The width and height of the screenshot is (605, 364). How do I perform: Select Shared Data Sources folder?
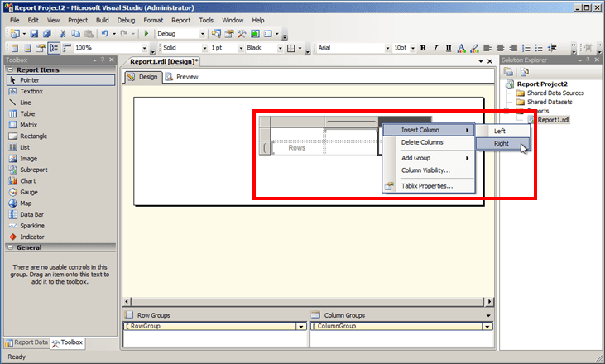coord(555,93)
